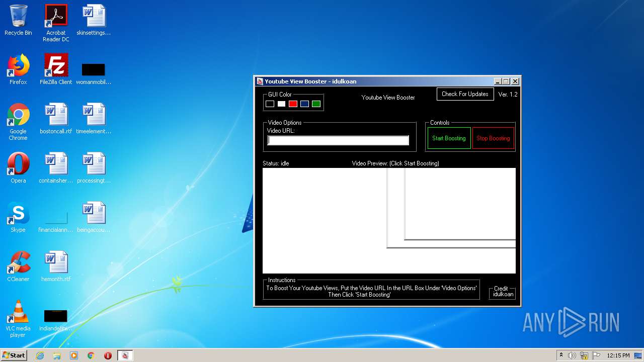Click the Chrome taskbar icon
The width and height of the screenshot is (644, 362).
[x=91, y=355]
